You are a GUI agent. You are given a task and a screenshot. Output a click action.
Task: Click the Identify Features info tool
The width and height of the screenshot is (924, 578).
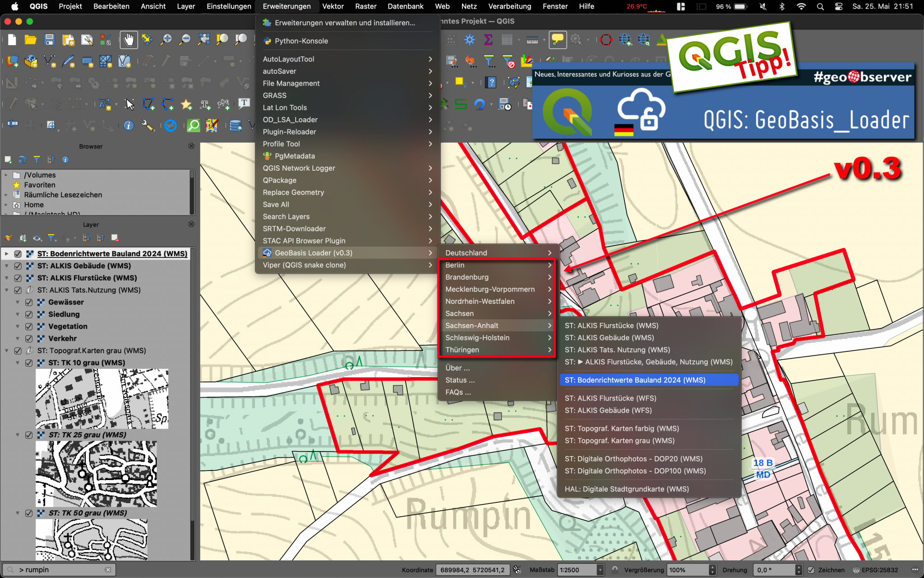pyautogui.click(x=129, y=126)
